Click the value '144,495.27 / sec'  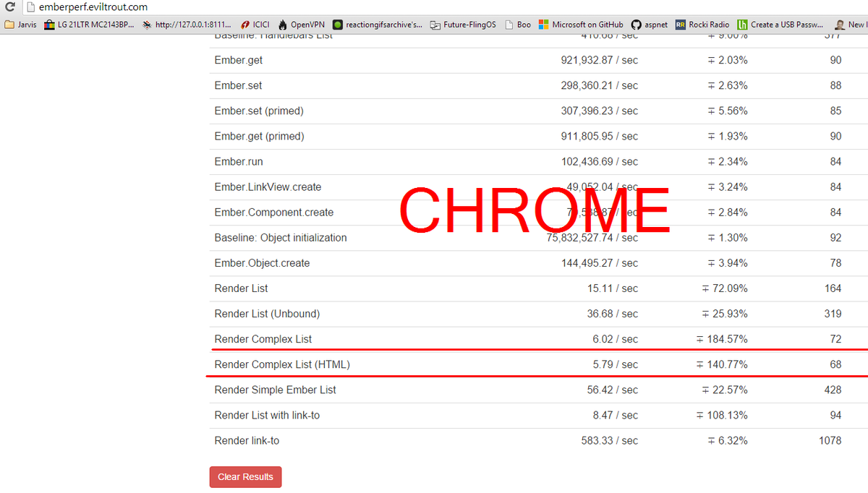point(600,263)
